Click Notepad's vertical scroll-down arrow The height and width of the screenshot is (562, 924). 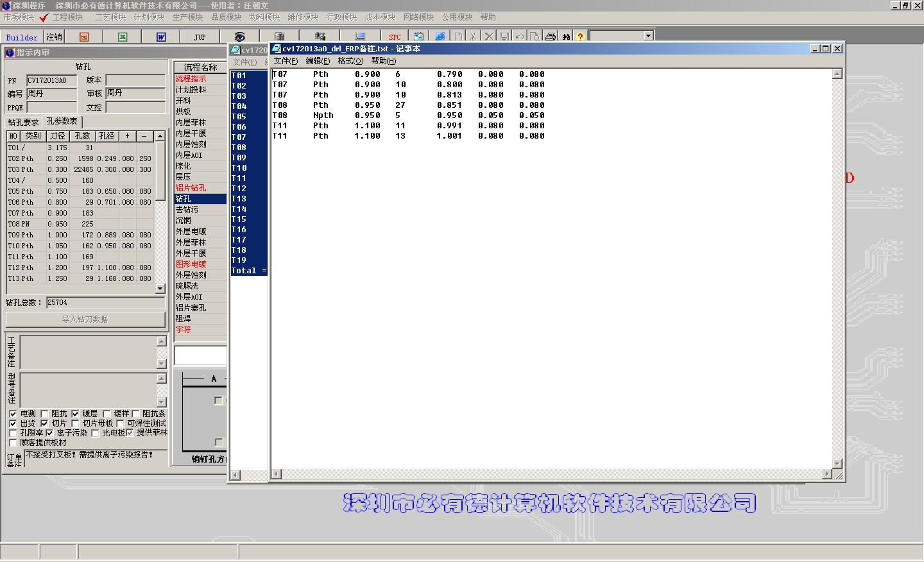pyautogui.click(x=837, y=463)
